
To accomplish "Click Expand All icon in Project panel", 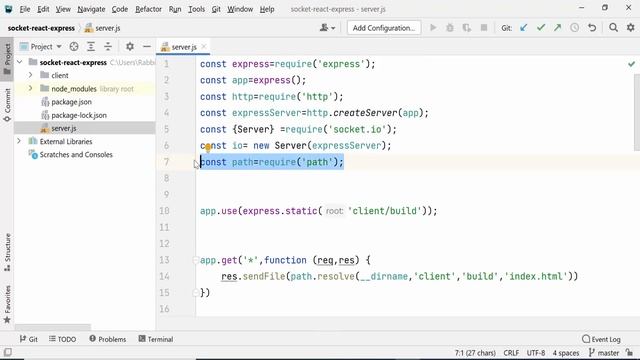I will pyautogui.click(x=91, y=47).
